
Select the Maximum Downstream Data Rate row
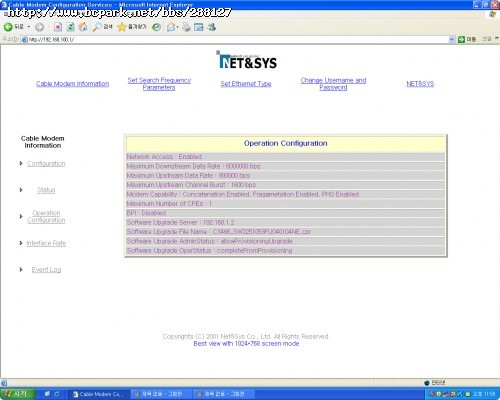[x=285, y=166]
